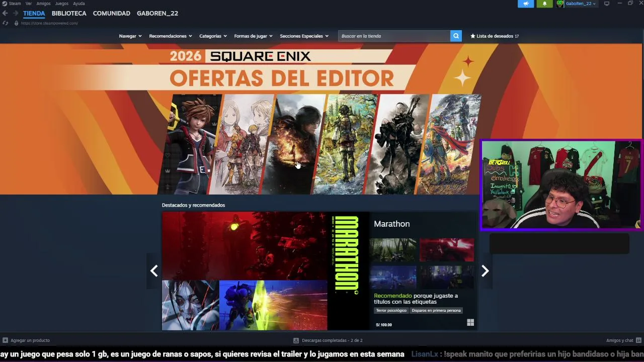Switch to the COMUNIDAD tab
644x362 pixels.
point(112,13)
